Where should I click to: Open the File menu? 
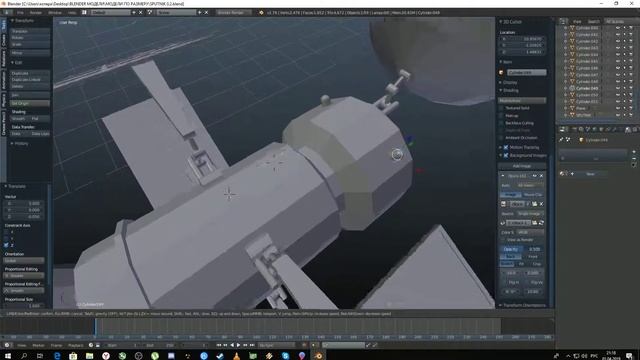pos(20,13)
